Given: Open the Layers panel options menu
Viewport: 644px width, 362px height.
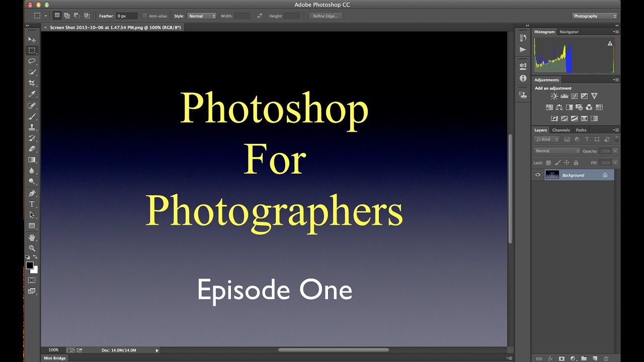Looking at the screenshot, I should [616, 130].
